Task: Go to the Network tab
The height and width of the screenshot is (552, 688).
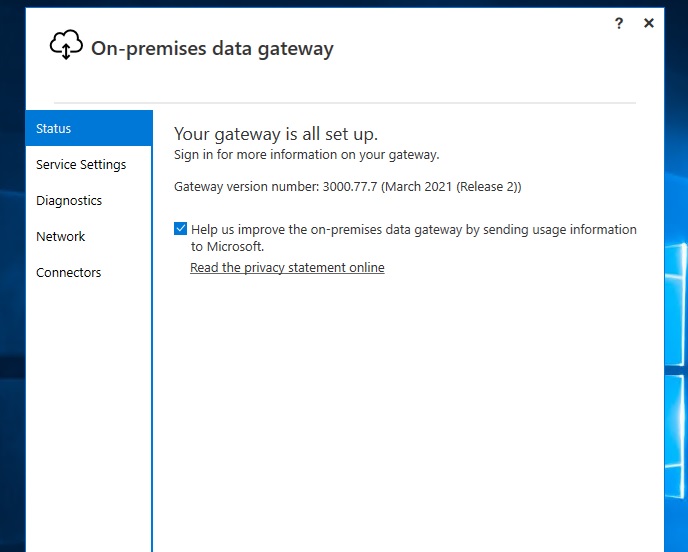Action: (x=89, y=236)
